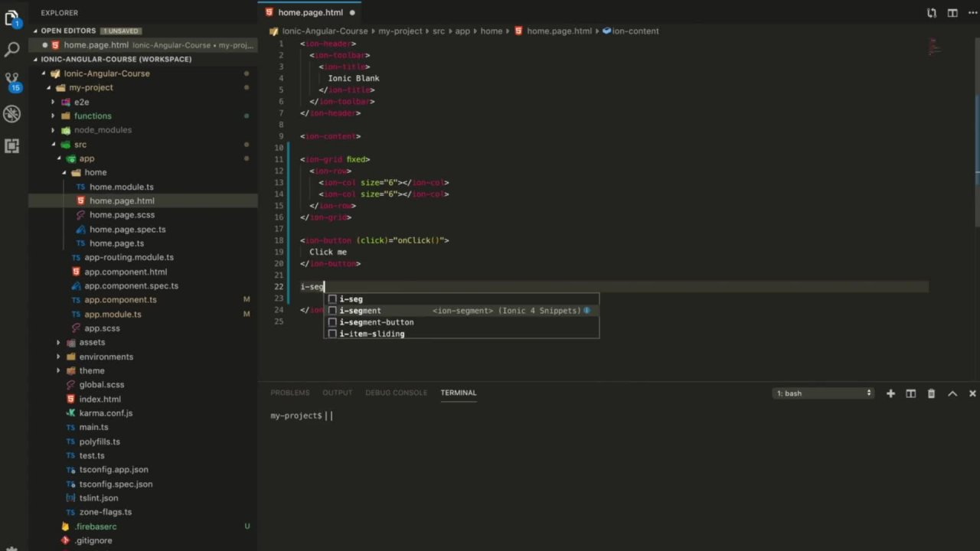The width and height of the screenshot is (980, 551).
Task: Open the Extensions view icon
Action: click(x=11, y=145)
